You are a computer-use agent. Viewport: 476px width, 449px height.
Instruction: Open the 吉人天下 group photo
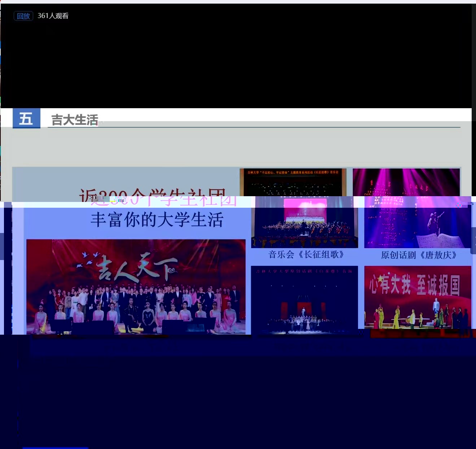136,287
